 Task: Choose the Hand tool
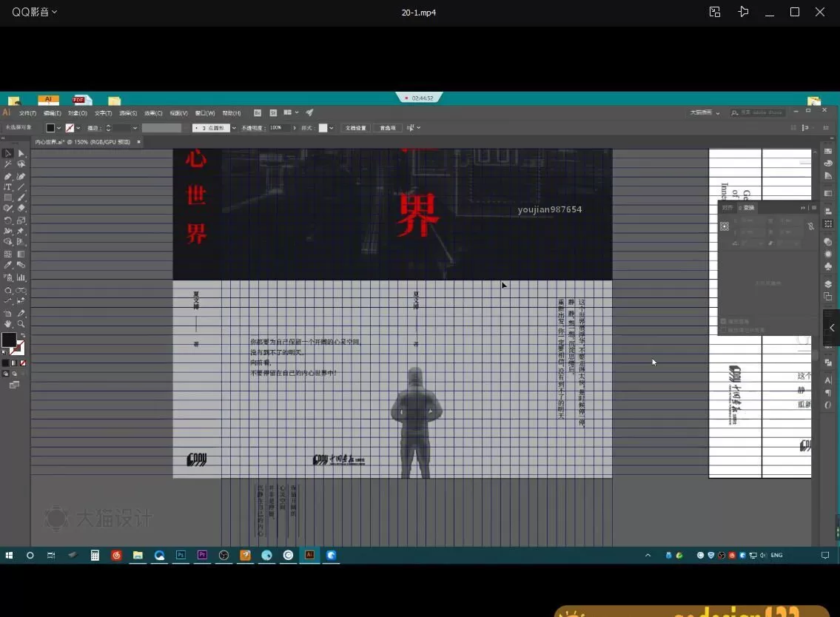click(x=7, y=324)
